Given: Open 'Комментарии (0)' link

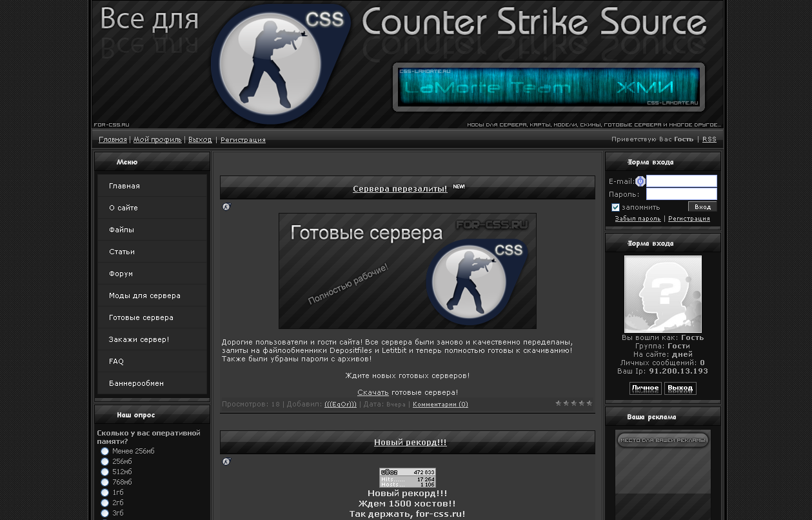Looking at the screenshot, I should 441,405.
